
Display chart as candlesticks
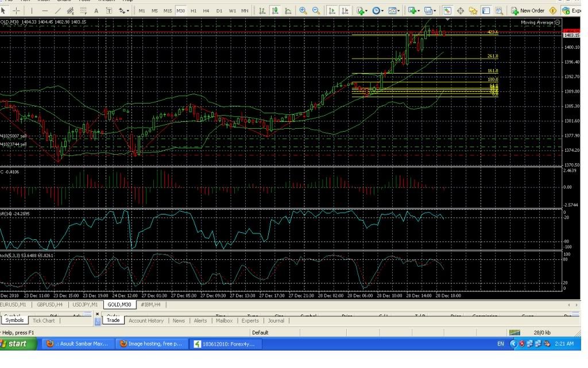[275, 10]
